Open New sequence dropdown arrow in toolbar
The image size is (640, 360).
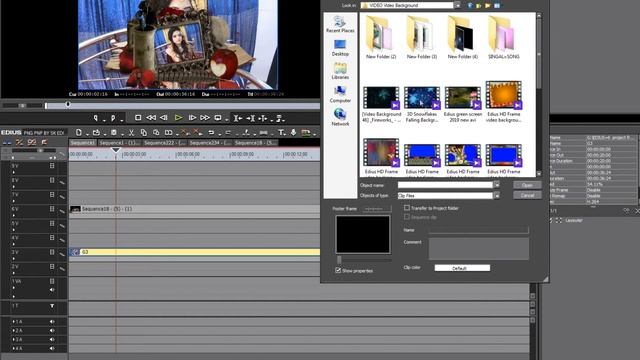pos(87,134)
